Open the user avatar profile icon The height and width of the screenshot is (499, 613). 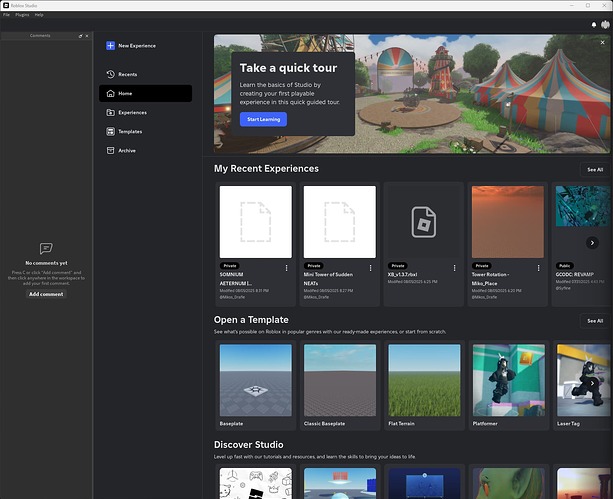click(605, 25)
